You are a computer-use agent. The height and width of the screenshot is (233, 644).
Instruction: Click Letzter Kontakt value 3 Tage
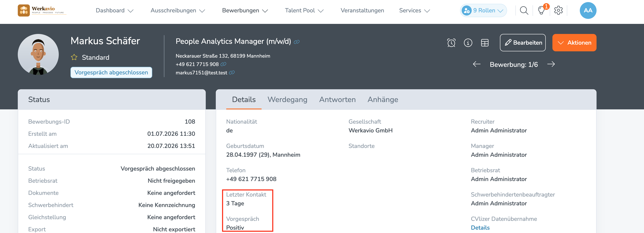(x=235, y=203)
